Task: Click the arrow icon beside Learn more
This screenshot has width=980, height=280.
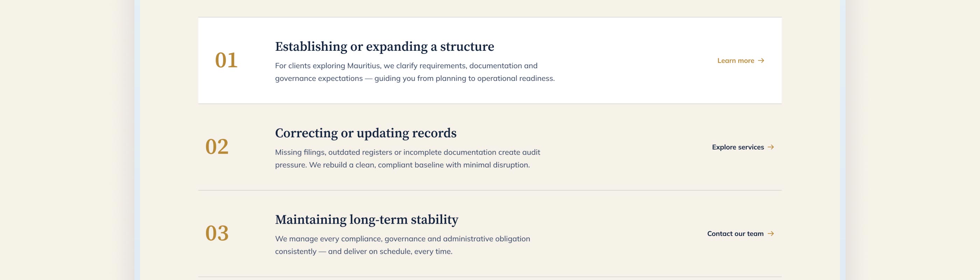Action: 761,61
